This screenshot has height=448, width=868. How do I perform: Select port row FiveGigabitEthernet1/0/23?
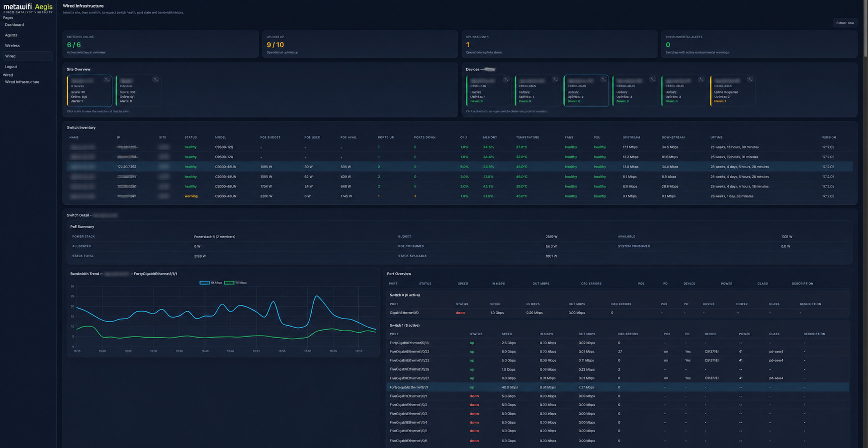618,360
